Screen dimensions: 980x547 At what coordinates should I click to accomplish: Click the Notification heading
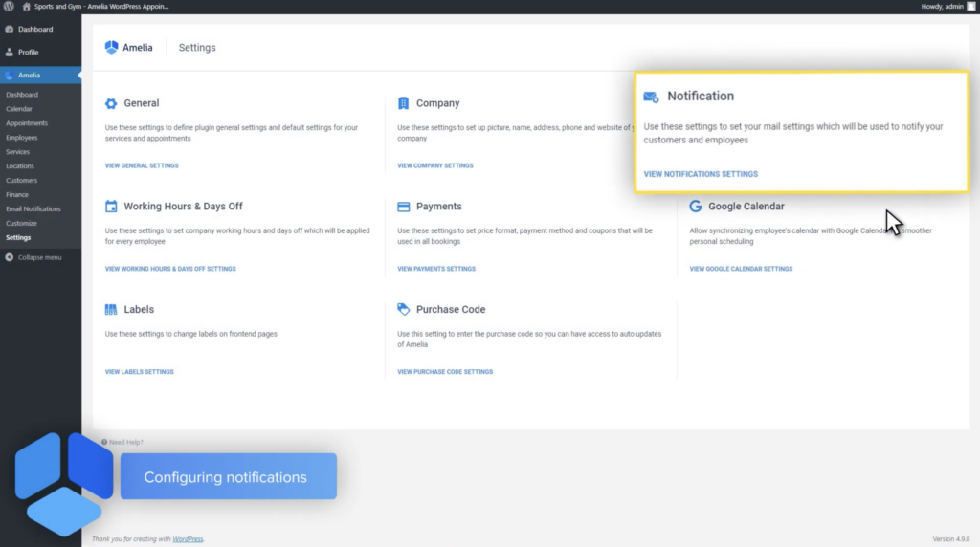point(701,97)
